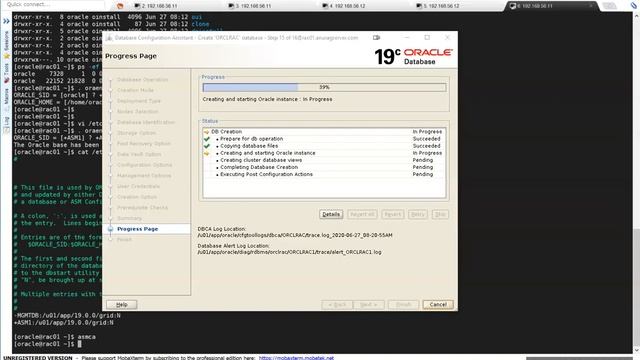Screen dimensions: 640x360
Task: Select Executing Post Configuration Actions row
Action: tap(324, 174)
